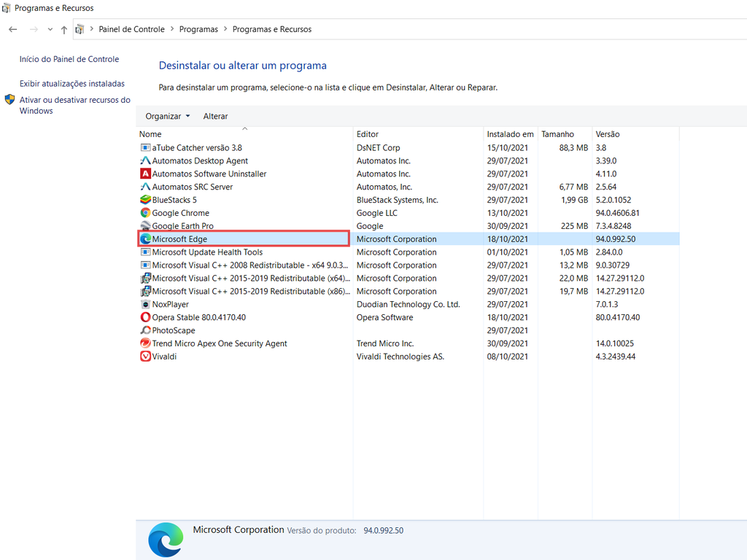Click the Automatos SRC Server icon
The width and height of the screenshot is (747, 560).
click(145, 187)
